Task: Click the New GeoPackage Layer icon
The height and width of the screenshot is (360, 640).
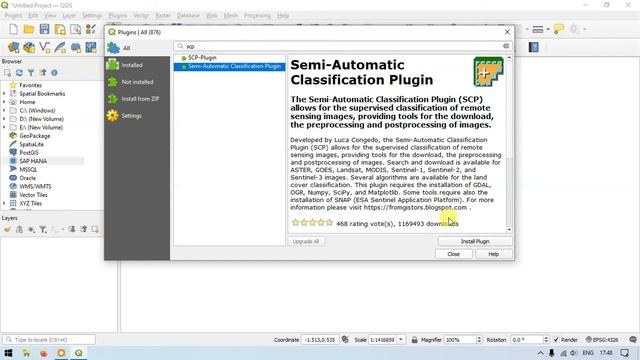Action: coord(29,47)
